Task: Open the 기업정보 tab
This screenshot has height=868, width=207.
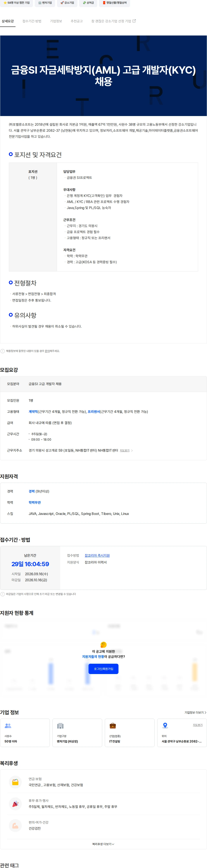Action: point(56,21)
